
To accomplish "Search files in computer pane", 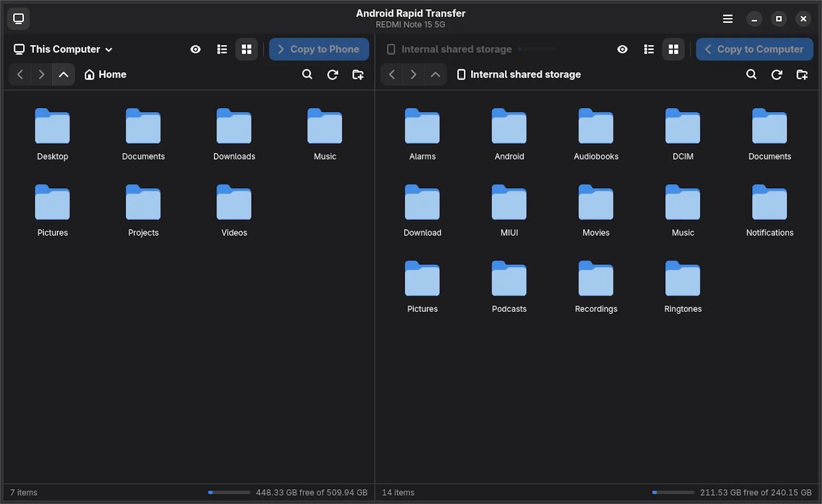I will pyautogui.click(x=307, y=74).
